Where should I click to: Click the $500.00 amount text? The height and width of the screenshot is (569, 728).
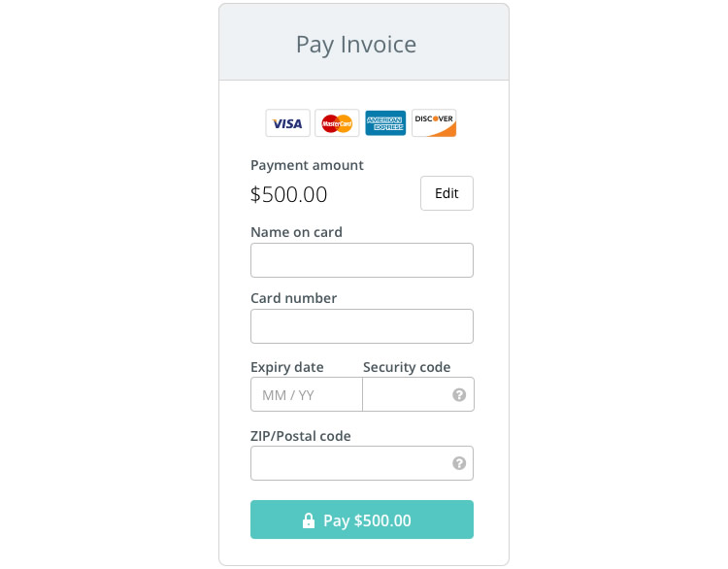point(288,194)
